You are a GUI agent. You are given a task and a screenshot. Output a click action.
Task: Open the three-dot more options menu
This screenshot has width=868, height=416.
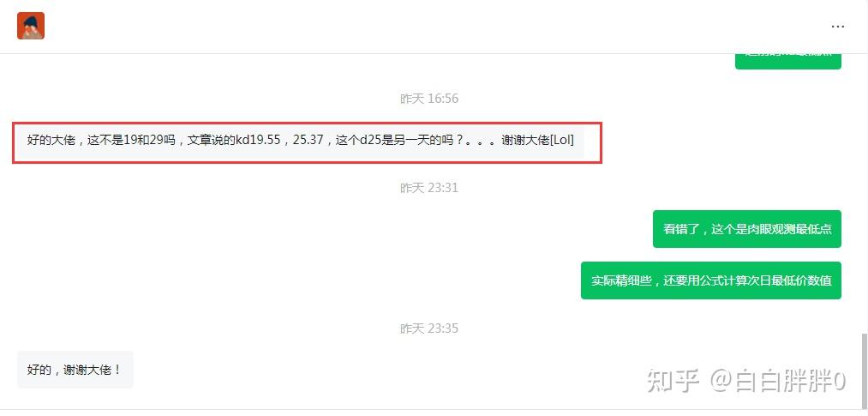click(837, 26)
